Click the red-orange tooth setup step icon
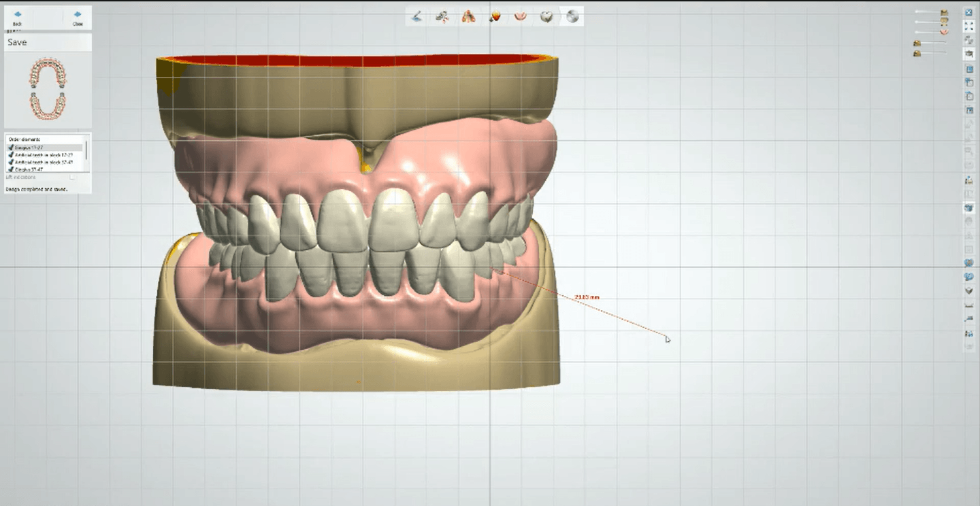Viewport: 980px width, 506px height. 495,16
